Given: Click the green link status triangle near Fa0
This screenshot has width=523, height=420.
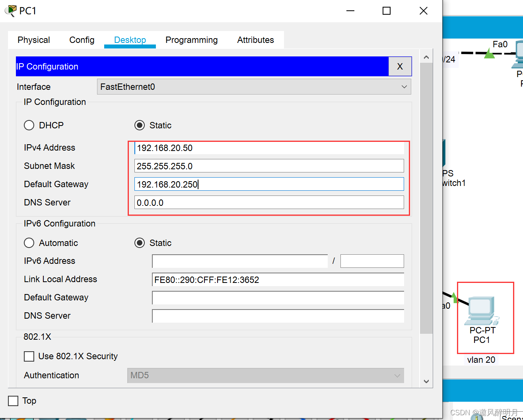Looking at the screenshot, I should click(489, 53).
